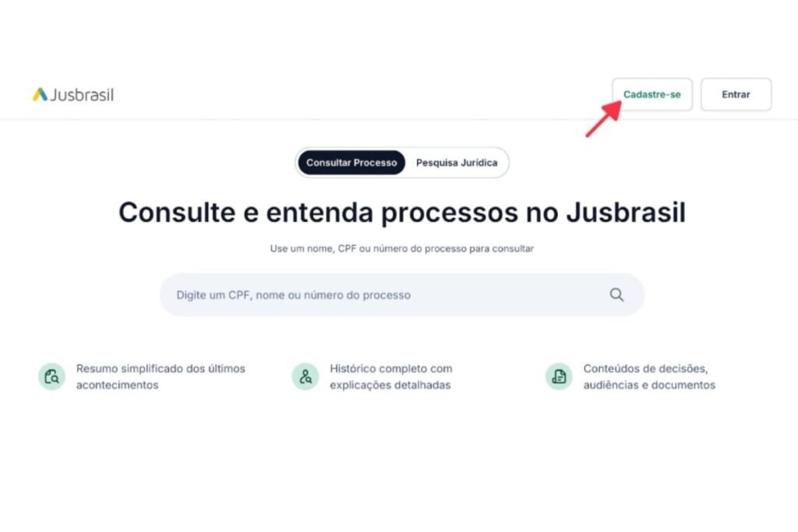Click the word 'Jusbrasil' in the main heading
The image size is (798, 532).
click(x=626, y=212)
